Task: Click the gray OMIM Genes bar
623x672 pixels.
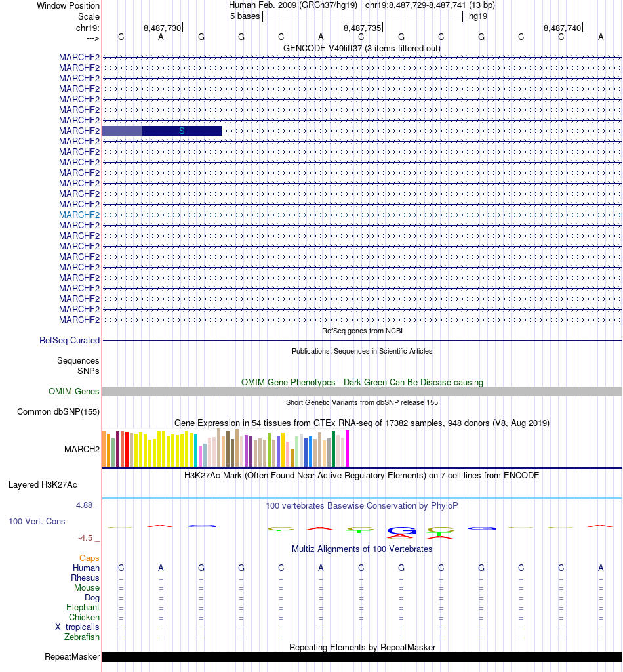Action: (362, 391)
